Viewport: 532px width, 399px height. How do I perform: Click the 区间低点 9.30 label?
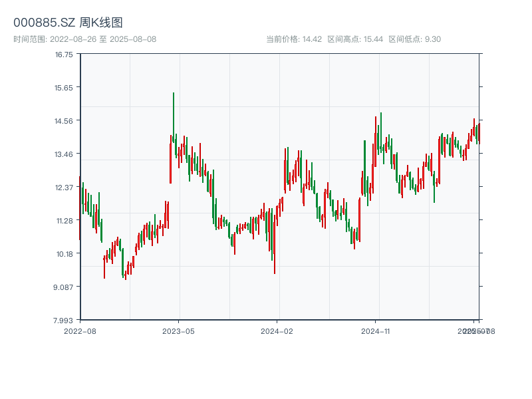pyautogui.click(x=414, y=39)
